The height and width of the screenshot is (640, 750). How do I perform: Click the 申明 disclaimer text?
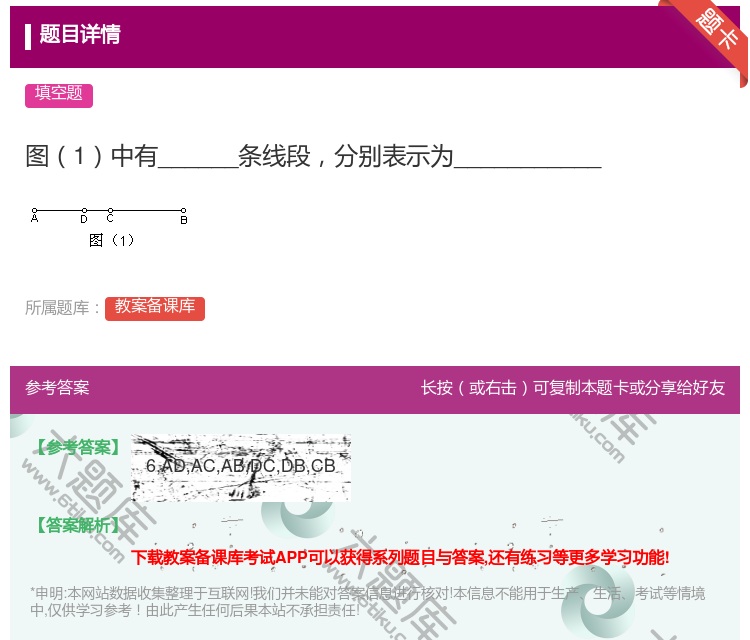[x=367, y=601]
